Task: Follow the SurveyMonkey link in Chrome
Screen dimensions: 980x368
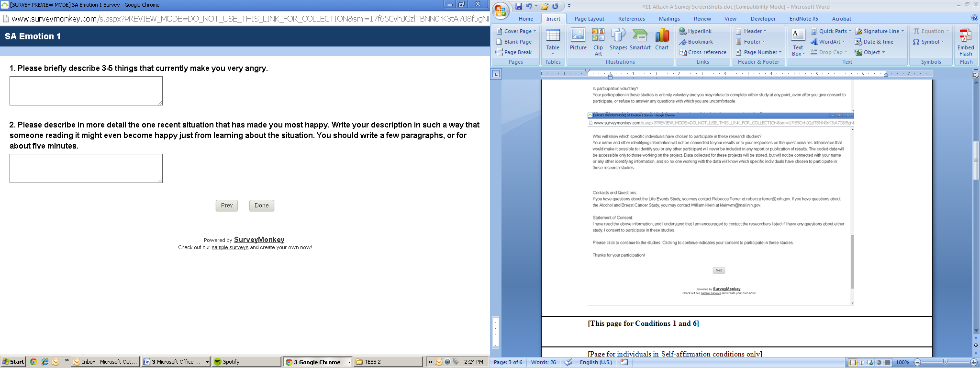Action: click(x=259, y=240)
